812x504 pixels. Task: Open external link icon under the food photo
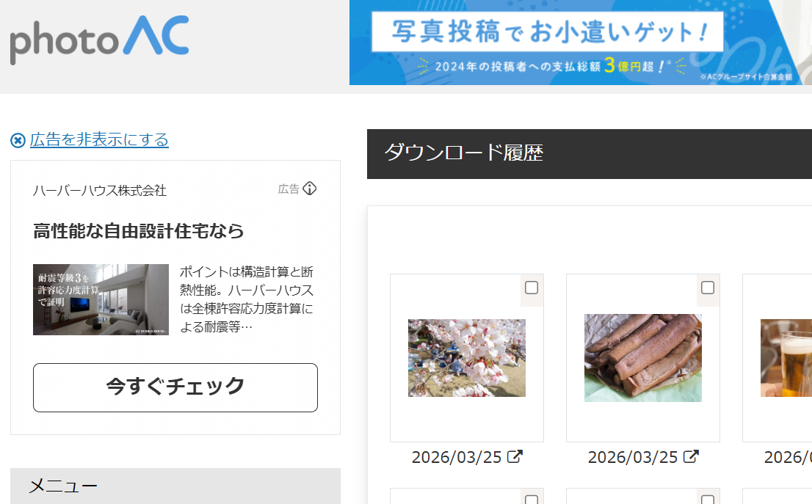(x=691, y=457)
